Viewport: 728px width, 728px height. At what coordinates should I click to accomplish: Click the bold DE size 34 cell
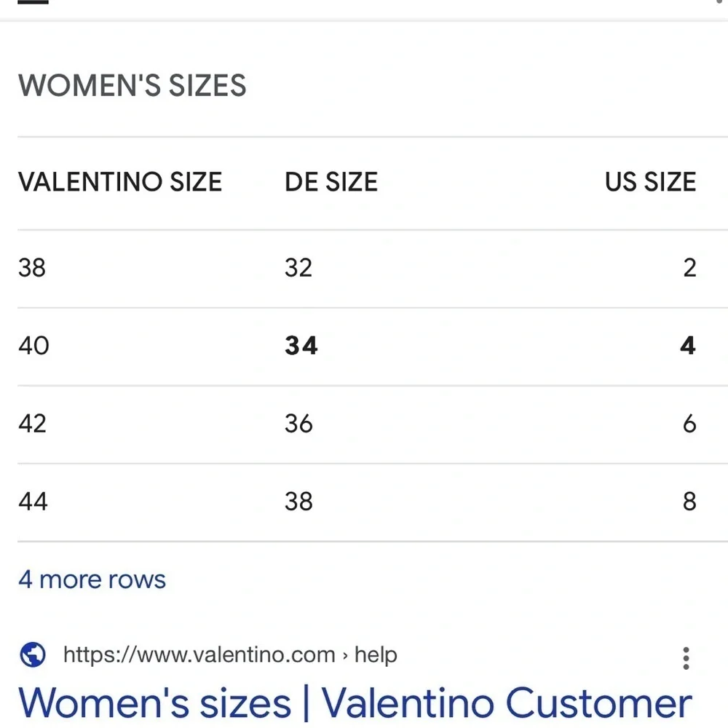[301, 345]
